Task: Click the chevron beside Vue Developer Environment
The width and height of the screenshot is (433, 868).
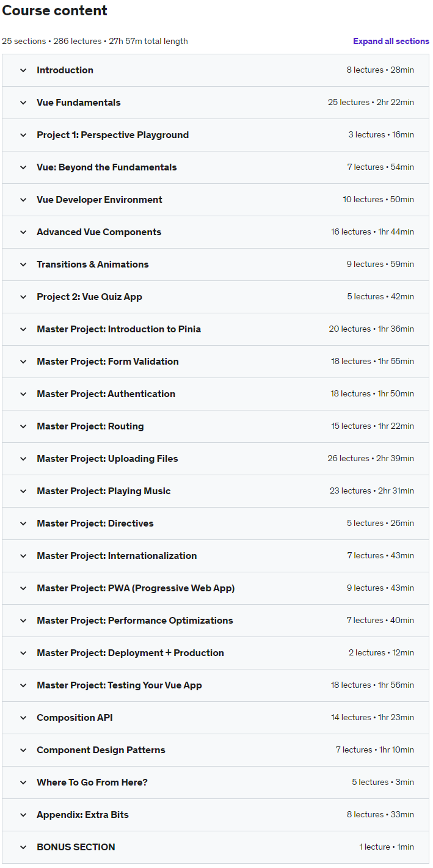Action: [x=23, y=200]
